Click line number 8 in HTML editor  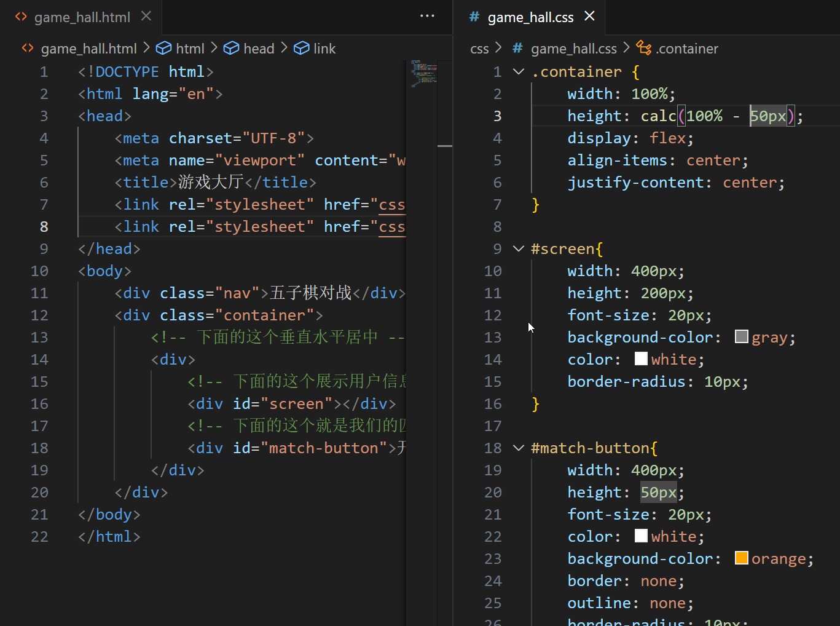point(44,227)
